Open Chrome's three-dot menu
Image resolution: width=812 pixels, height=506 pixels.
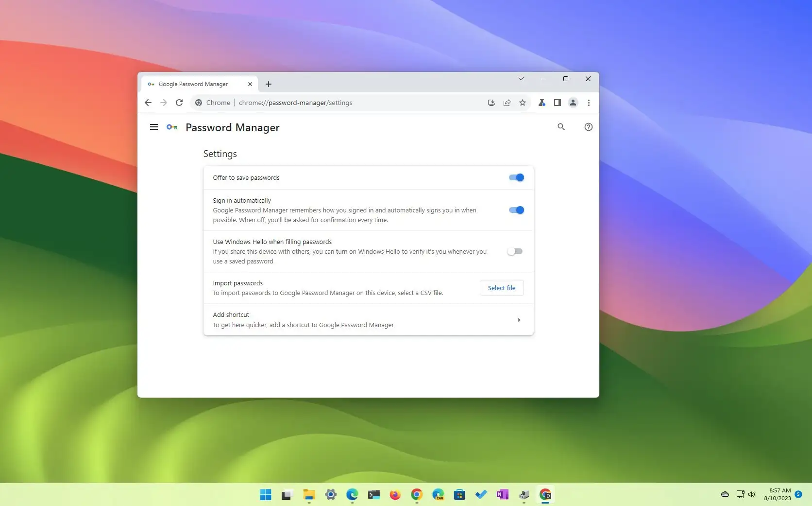pos(588,103)
